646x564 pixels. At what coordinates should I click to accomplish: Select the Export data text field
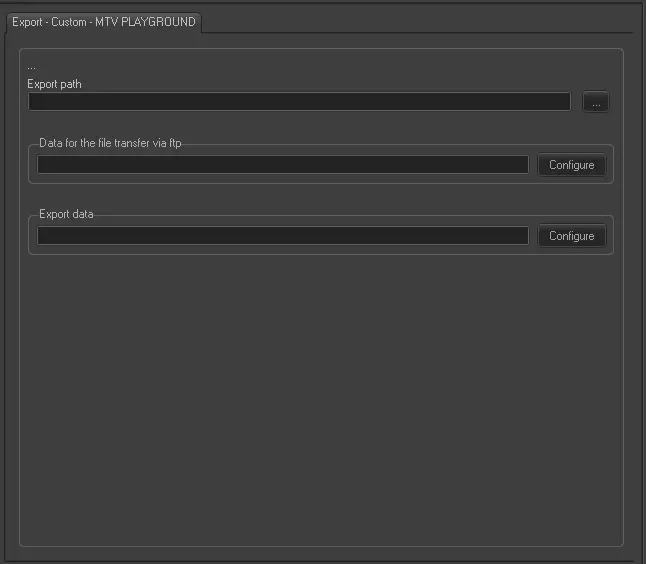tap(283, 236)
